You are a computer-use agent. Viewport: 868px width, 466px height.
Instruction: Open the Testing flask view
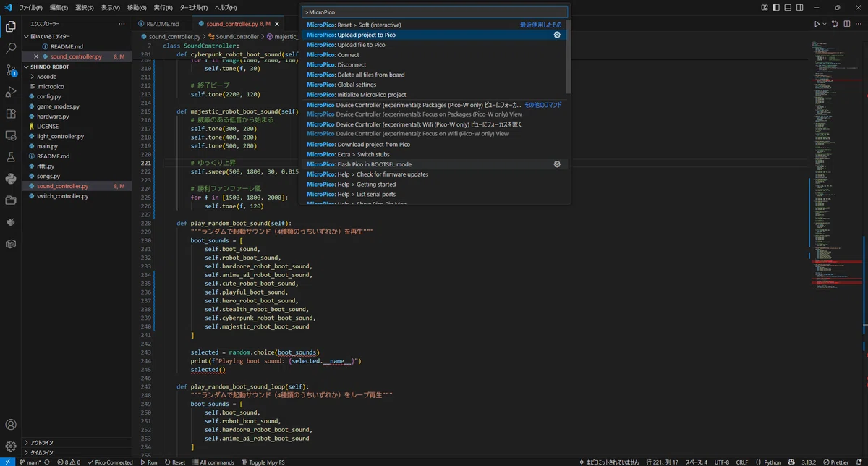11,157
